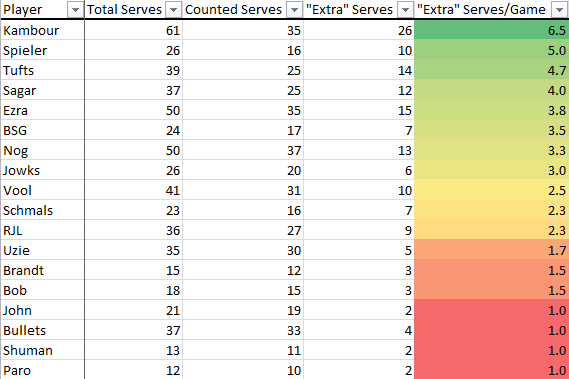This screenshot has height=379, width=569.
Task: Click the Total Serves header text
Action: click(x=124, y=10)
